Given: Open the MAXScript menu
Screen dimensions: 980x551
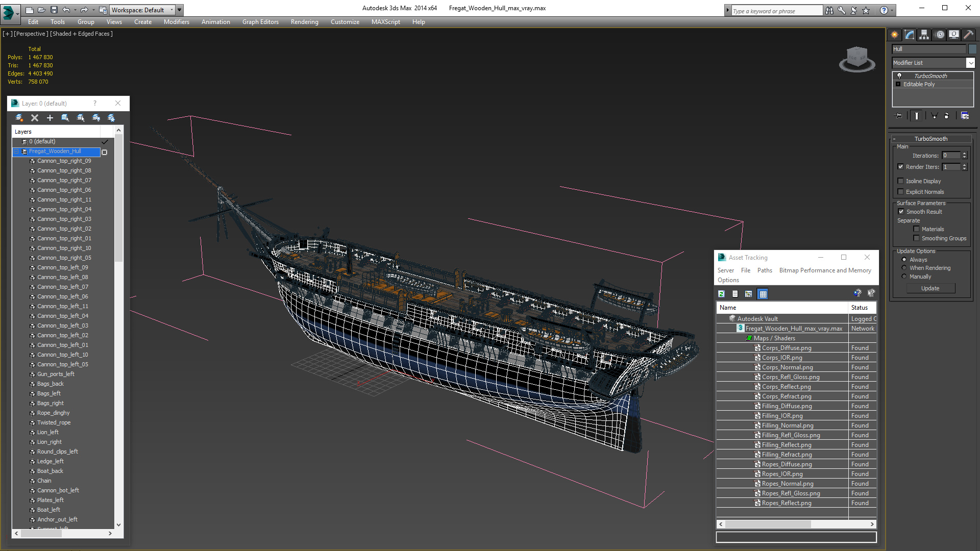Looking at the screenshot, I should [x=386, y=22].
